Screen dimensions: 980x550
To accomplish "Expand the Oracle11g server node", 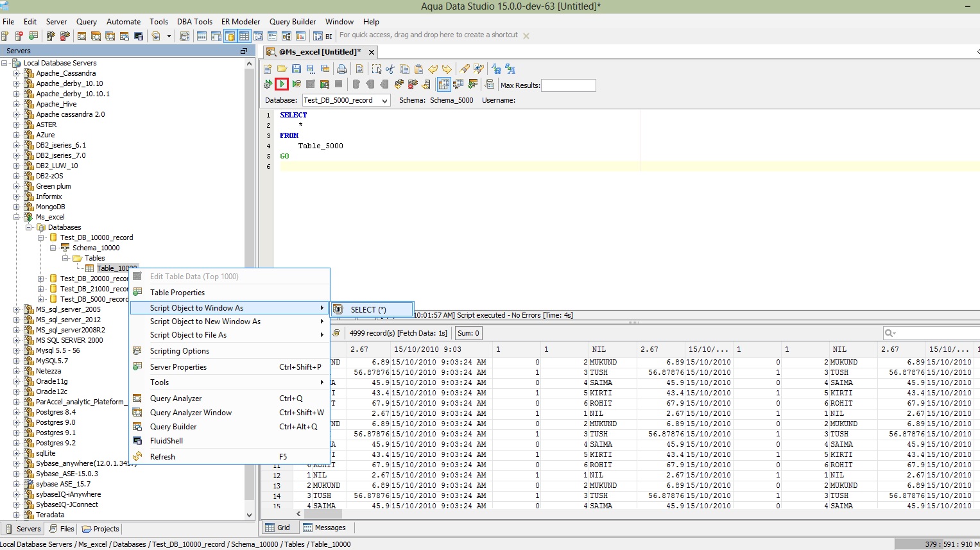I will click(17, 381).
